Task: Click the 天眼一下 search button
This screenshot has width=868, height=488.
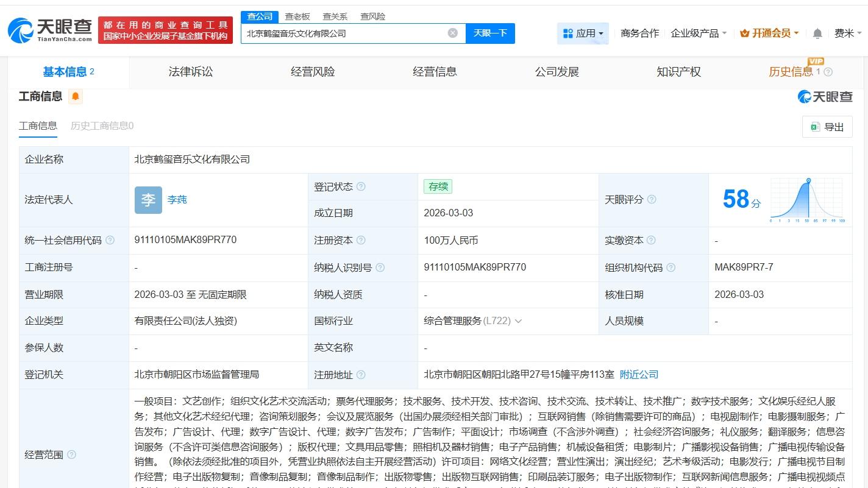Action: tap(489, 34)
